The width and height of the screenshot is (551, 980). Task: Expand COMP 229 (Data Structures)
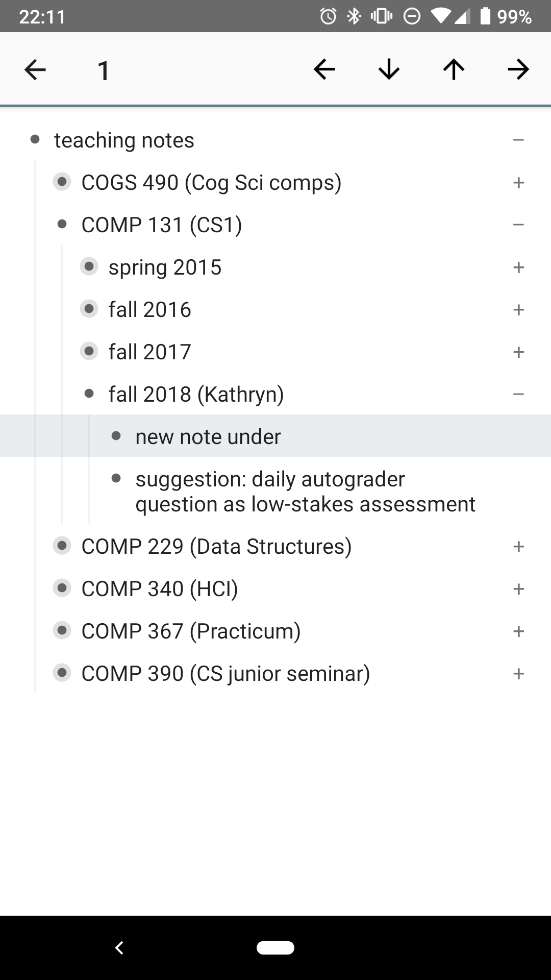pyautogui.click(x=518, y=546)
